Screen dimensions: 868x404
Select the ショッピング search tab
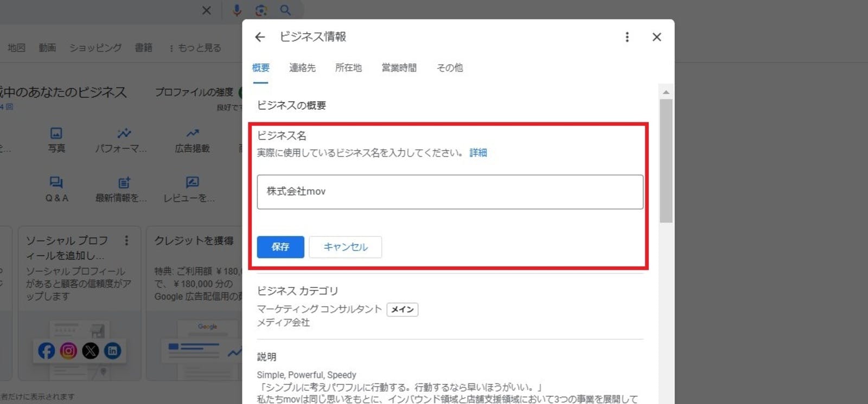click(95, 48)
